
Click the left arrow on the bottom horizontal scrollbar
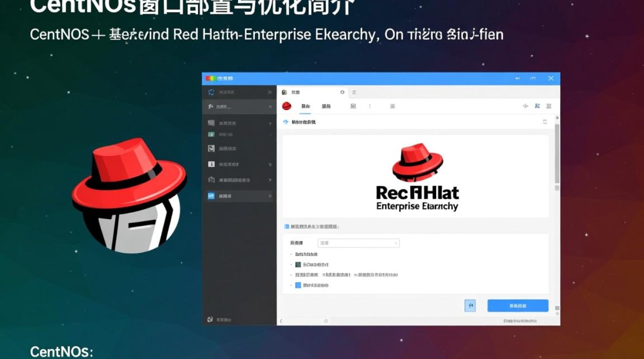coord(281,321)
